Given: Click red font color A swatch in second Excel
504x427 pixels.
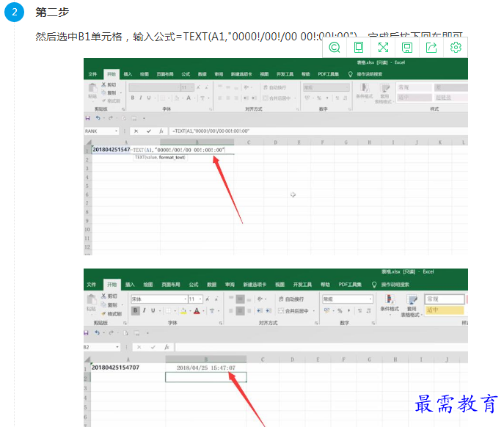Looking at the screenshot, I should [197, 311].
